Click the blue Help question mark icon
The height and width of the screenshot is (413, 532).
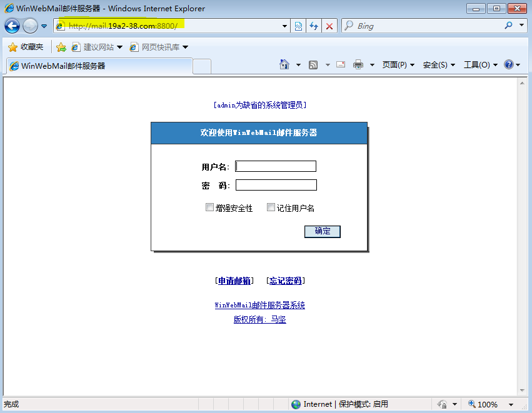click(x=509, y=64)
